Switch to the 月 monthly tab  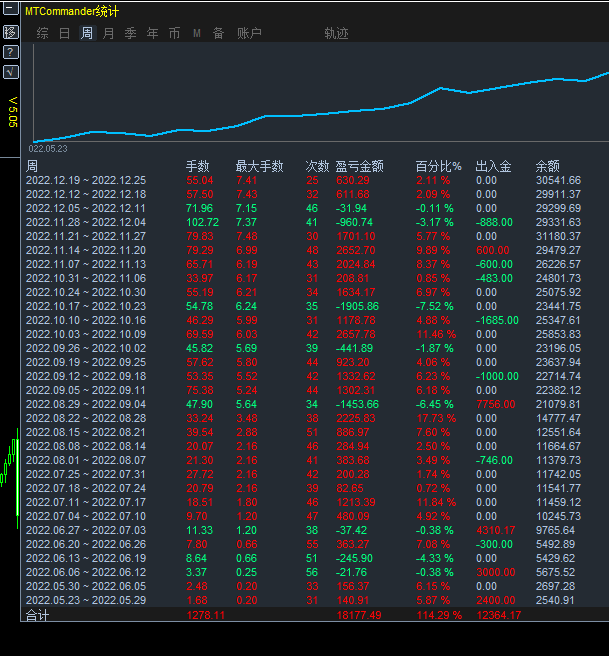coord(108,33)
